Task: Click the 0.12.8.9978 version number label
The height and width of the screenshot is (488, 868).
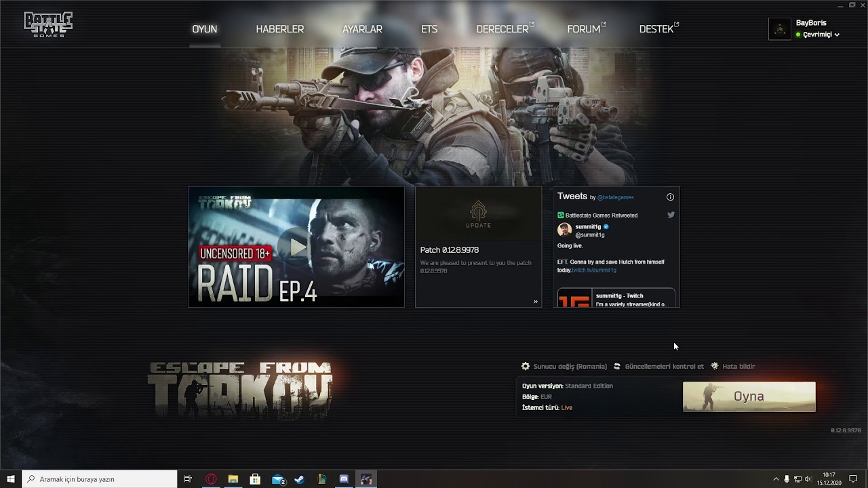Action: (x=846, y=430)
